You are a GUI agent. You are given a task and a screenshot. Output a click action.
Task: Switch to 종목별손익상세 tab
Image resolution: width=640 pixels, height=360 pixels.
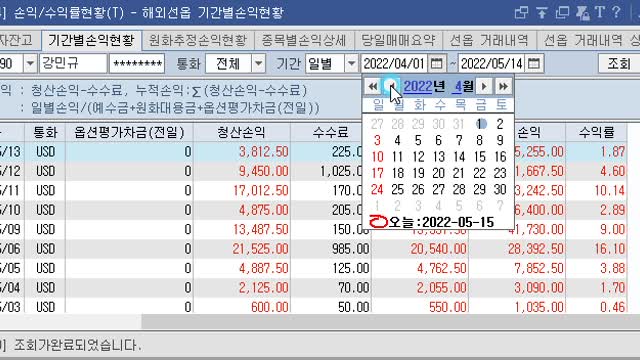[303, 40]
